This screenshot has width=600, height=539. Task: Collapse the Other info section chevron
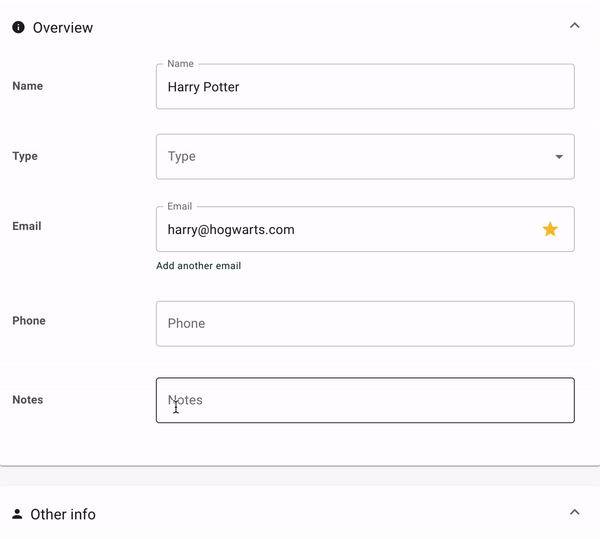574,512
